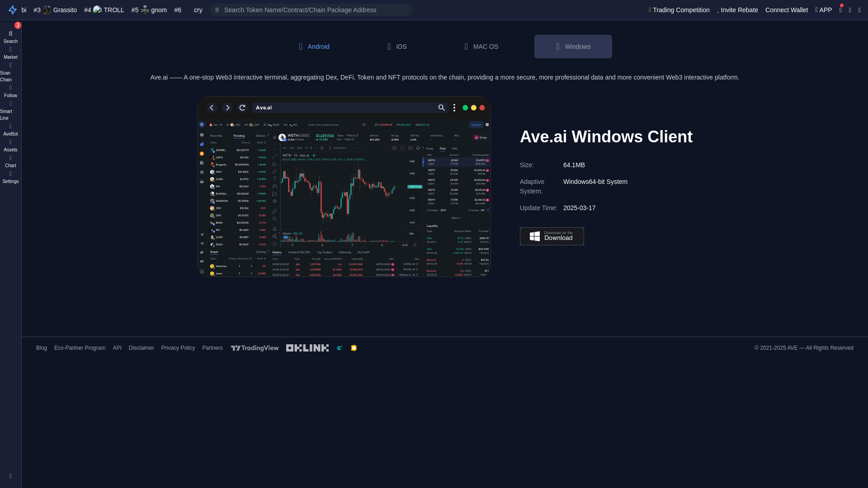Click the Ave.ai Windows Client heading
The width and height of the screenshot is (868, 488).
pos(606,136)
